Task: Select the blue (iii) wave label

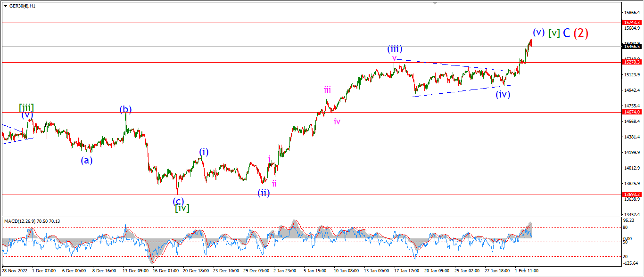Action: point(394,49)
